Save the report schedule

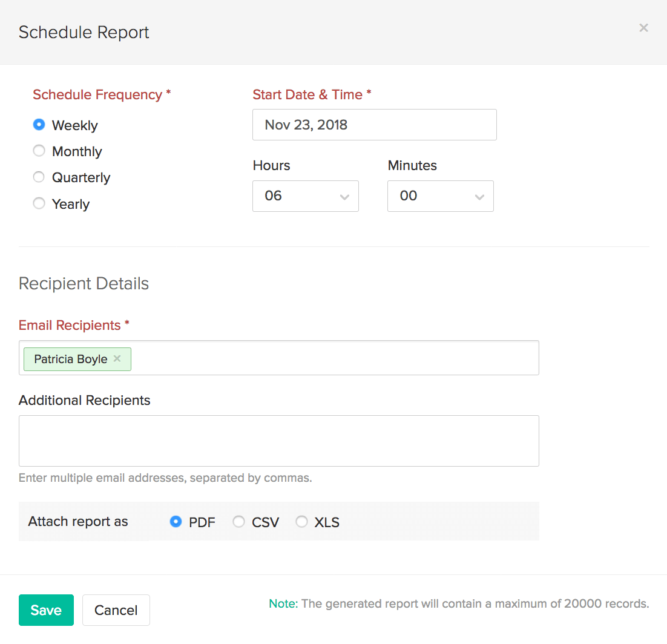pos(46,610)
